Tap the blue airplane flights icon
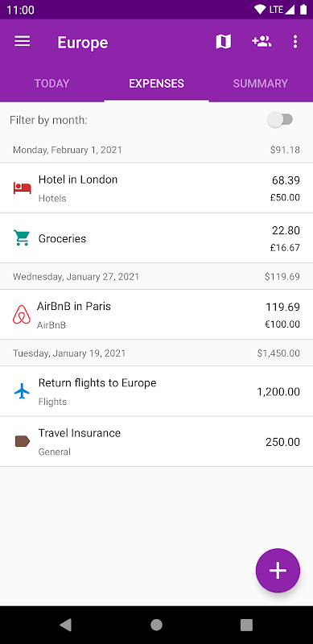Image resolution: width=313 pixels, height=644 pixels. (23, 391)
